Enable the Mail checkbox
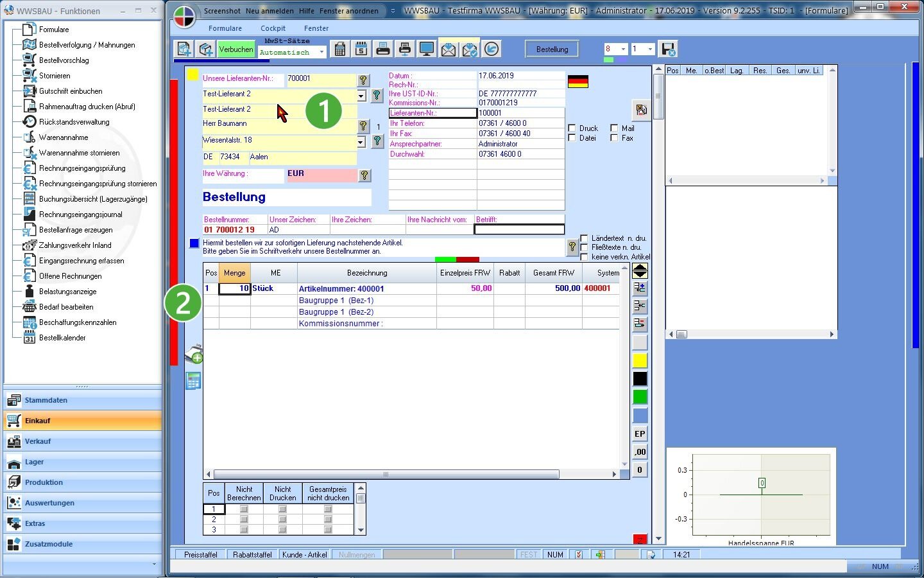The image size is (924, 578). tap(614, 128)
